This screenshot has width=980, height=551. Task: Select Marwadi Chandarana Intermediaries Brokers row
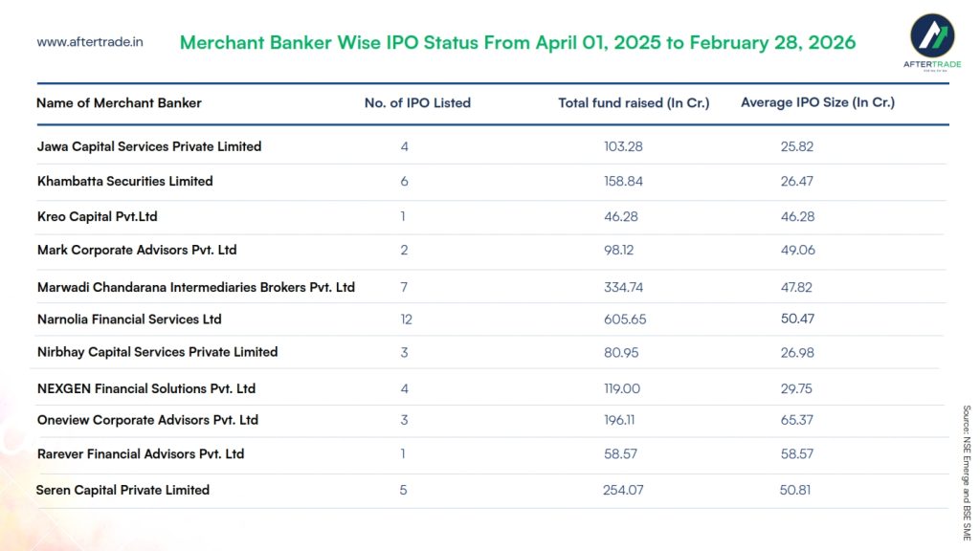pyautogui.click(x=195, y=287)
